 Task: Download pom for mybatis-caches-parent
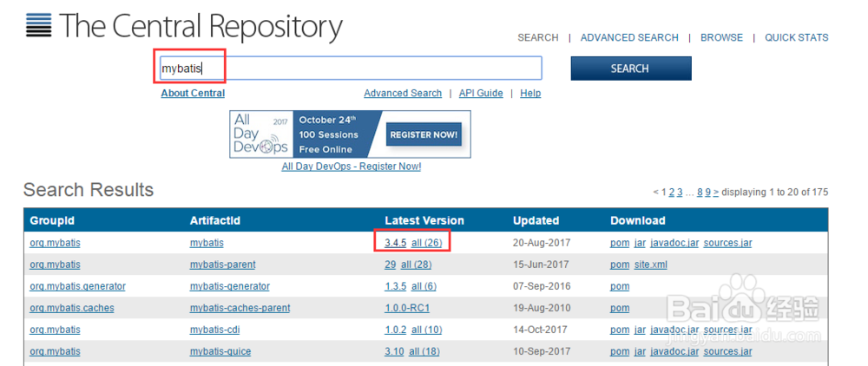[x=620, y=307]
